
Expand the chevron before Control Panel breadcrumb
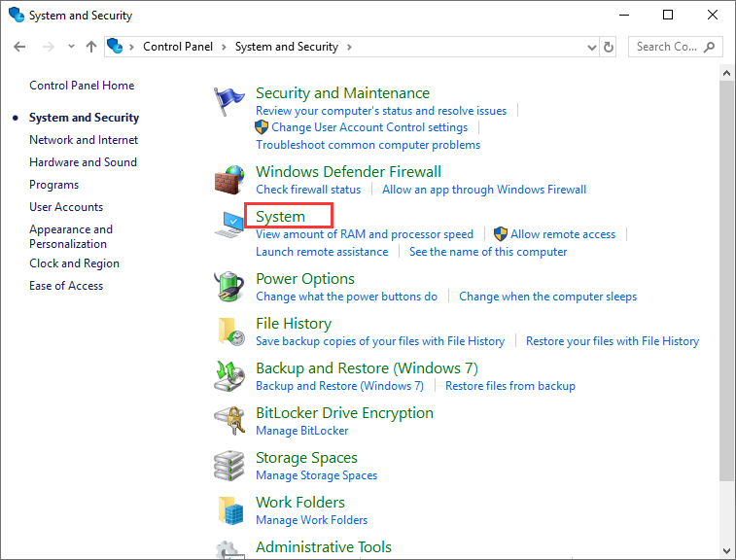(132, 47)
